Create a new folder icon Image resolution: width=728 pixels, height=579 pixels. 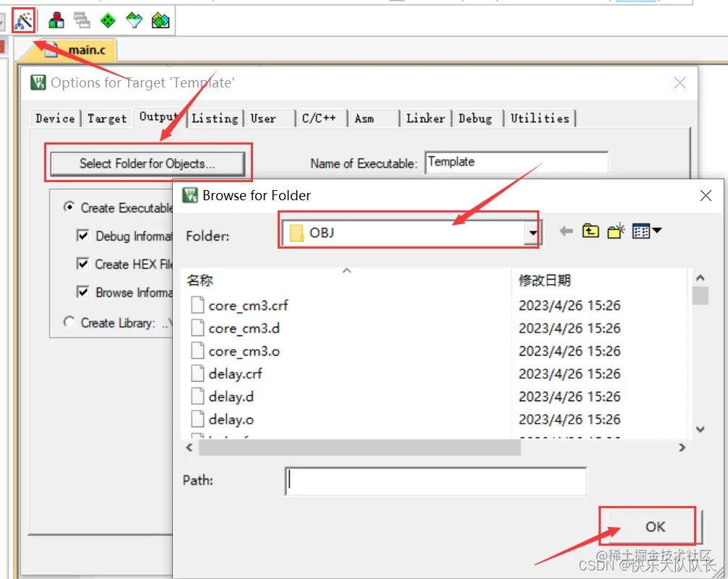pyautogui.click(x=616, y=231)
